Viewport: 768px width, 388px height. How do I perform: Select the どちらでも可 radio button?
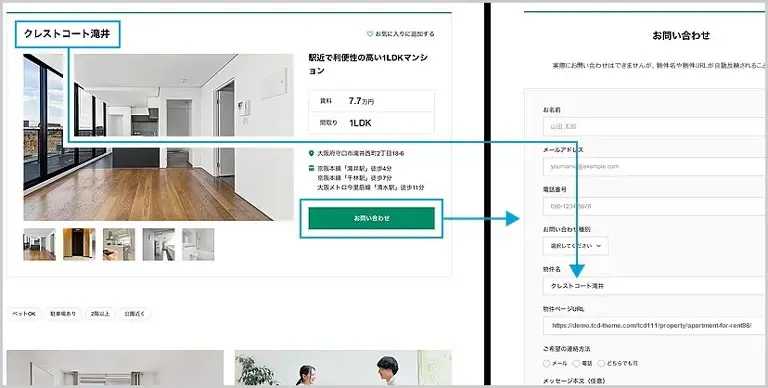pos(601,364)
